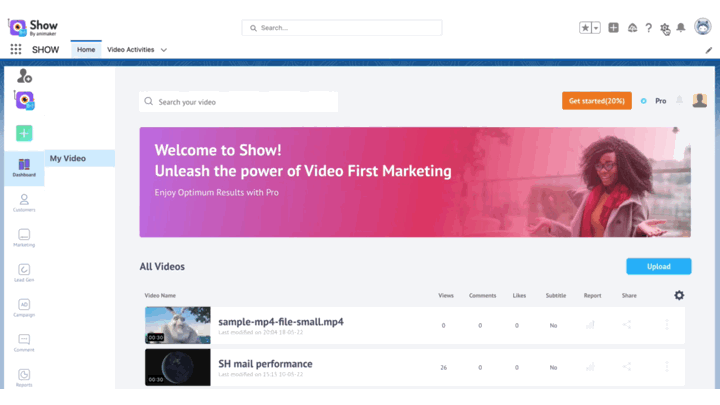Click views count 26 for SH mail performance
The width and height of the screenshot is (720, 405).
(x=444, y=367)
